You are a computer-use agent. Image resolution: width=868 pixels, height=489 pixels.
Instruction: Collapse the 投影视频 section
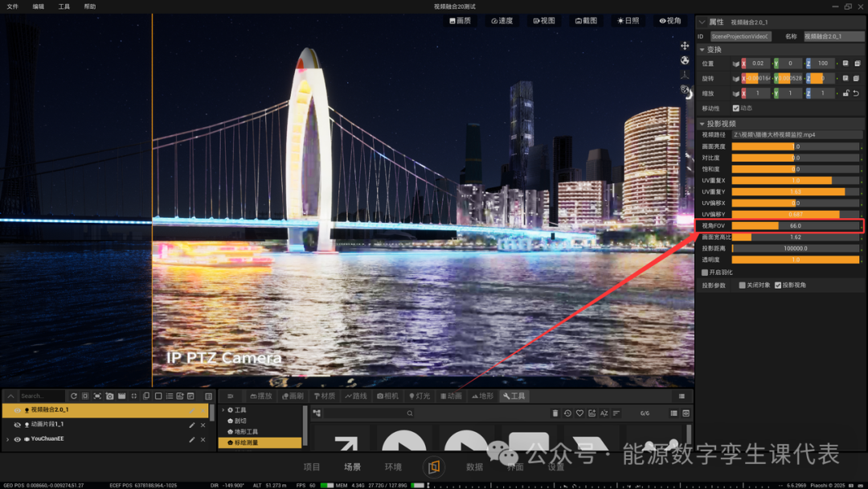(702, 124)
